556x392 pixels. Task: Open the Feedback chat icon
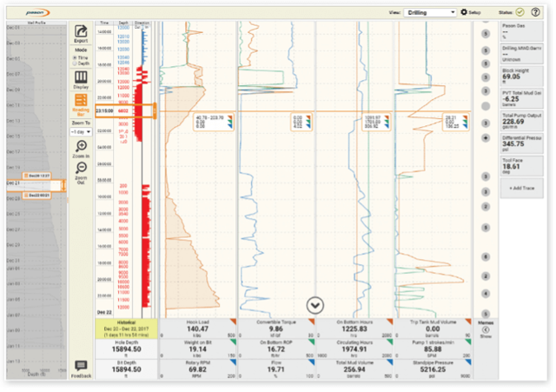80,369
